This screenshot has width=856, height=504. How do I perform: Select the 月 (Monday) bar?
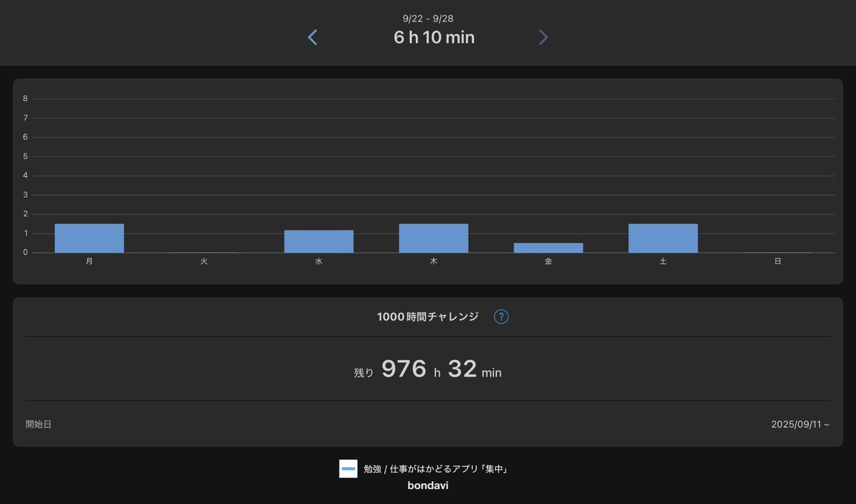(x=89, y=238)
